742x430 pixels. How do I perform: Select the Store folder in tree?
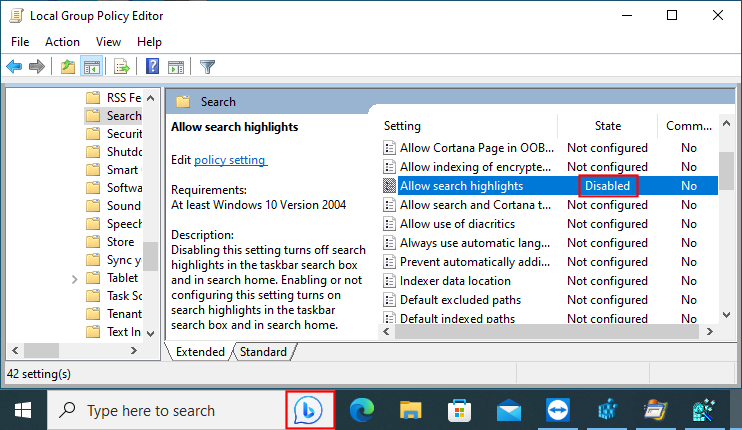(120, 242)
